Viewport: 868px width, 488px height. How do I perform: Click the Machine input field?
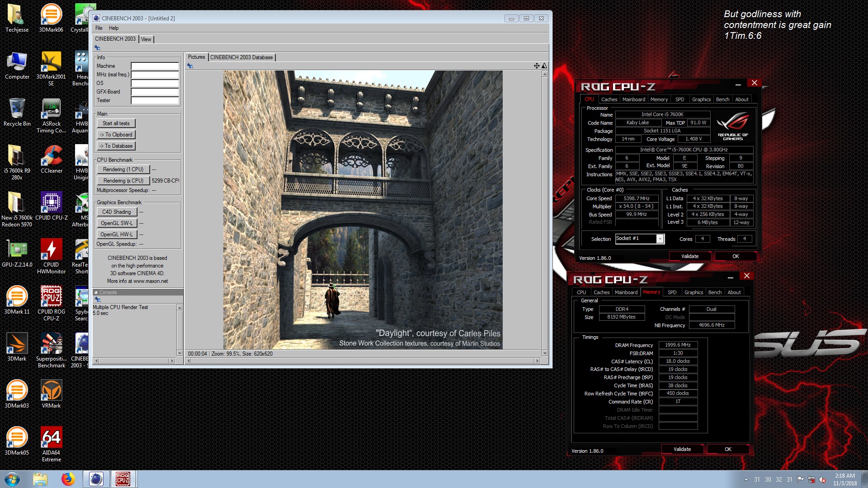155,66
